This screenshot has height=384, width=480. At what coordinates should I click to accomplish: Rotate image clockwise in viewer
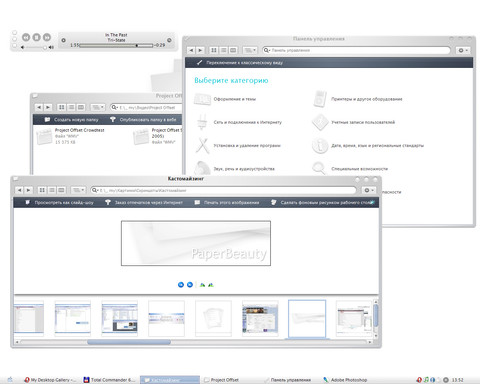[x=202, y=285]
